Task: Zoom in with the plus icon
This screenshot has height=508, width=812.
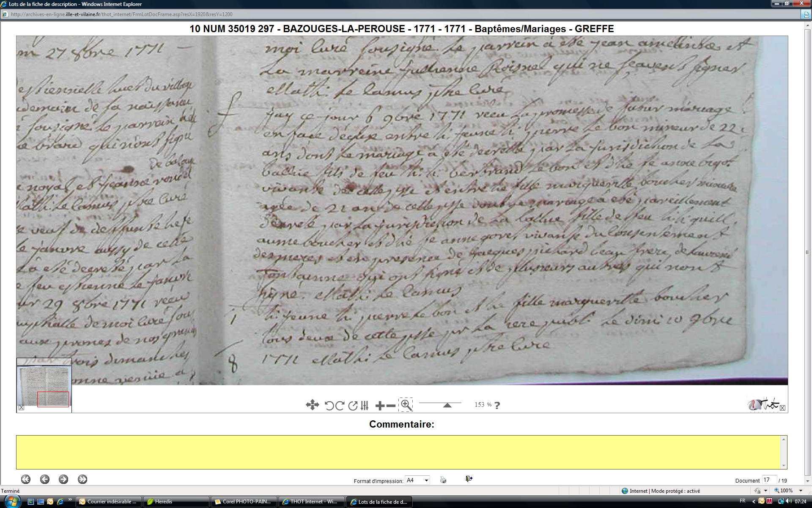Action: point(379,406)
